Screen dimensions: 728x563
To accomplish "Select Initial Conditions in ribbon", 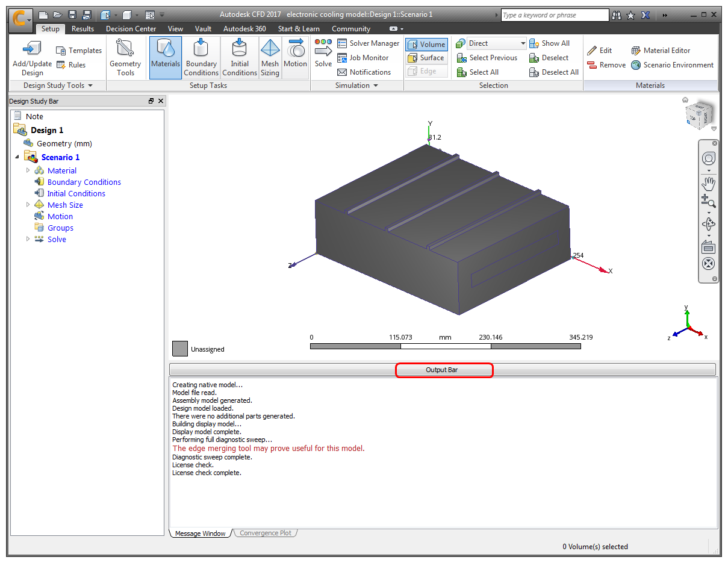I will (240, 58).
